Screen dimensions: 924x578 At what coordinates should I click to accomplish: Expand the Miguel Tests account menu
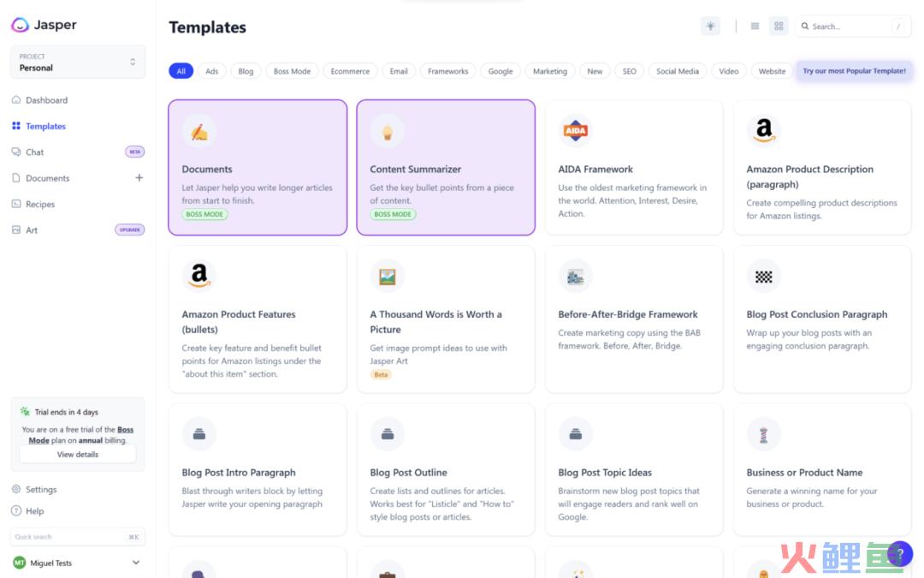(x=136, y=563)
